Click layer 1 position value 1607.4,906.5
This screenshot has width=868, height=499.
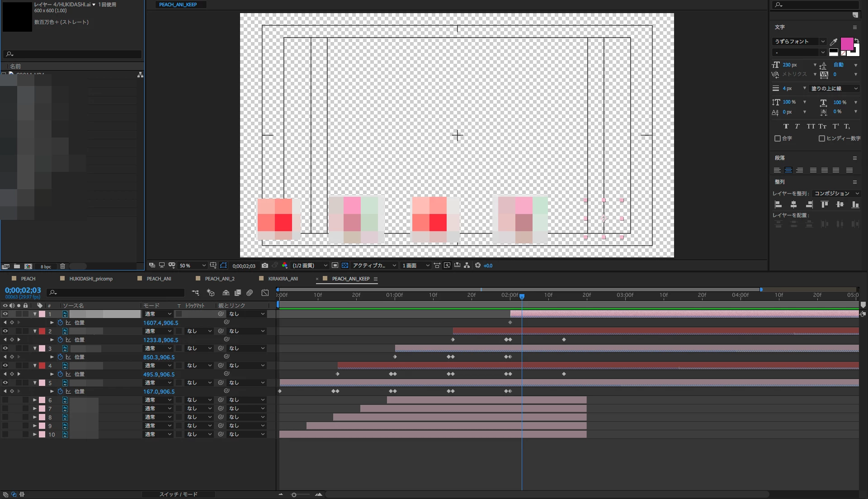160,323
